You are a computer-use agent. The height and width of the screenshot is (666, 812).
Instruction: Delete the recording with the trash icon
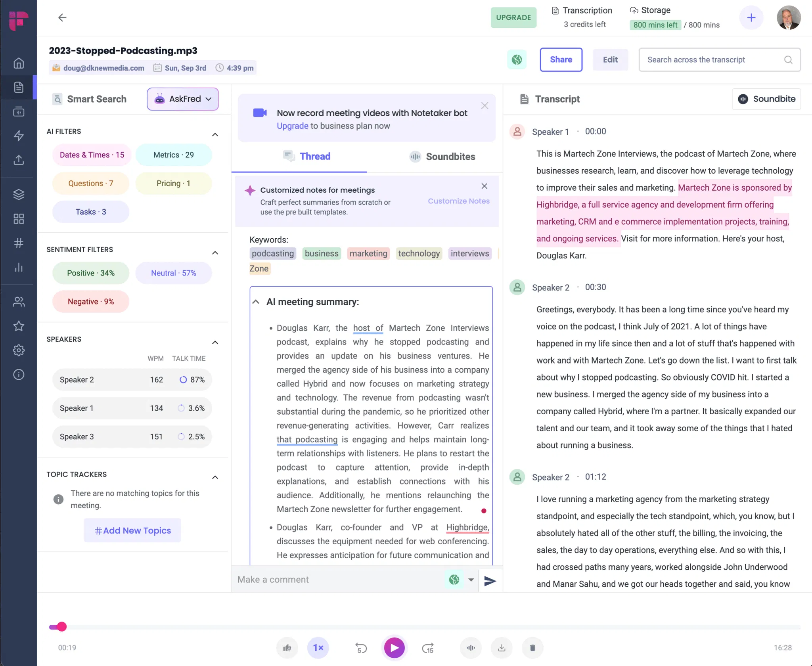pos(532,648)
